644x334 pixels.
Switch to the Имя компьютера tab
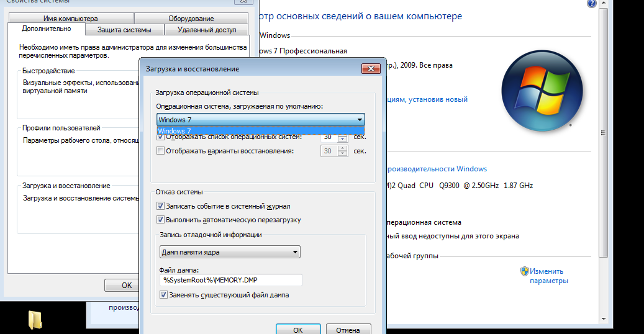[71, 19]
